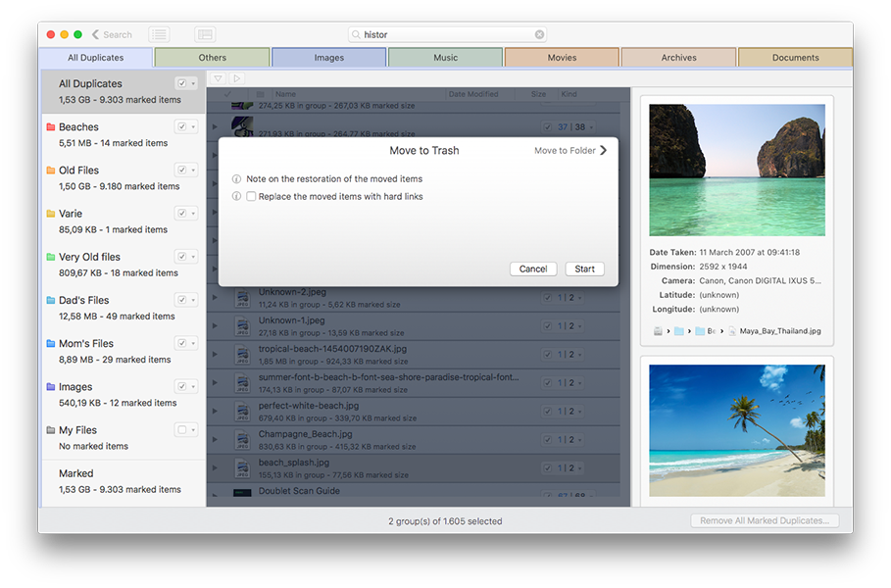Viewport: 891px width, 588px height.
Task: Click the info icon beside the restoration note
Action: pos(236,179)
